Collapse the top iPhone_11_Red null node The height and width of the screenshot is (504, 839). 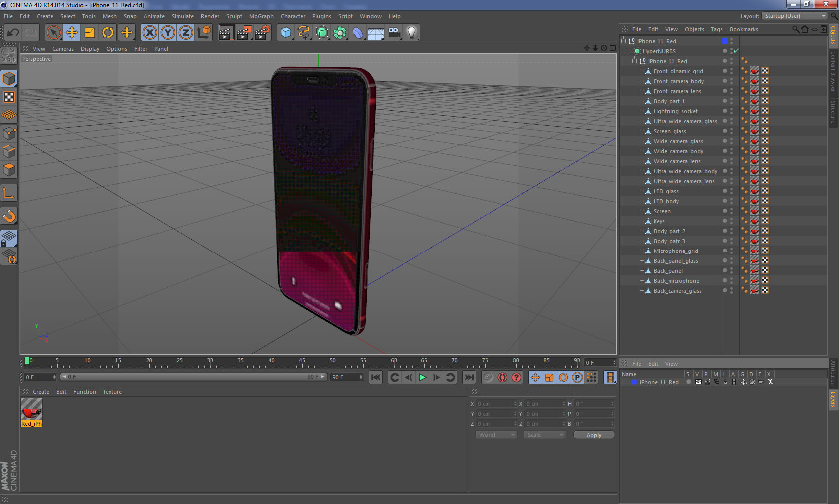coord(623,41)
